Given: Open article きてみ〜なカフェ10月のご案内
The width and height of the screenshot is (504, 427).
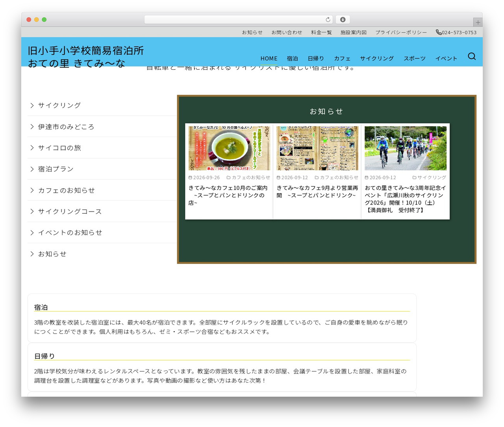Looking at the screenshot, I should coord(228,195).
